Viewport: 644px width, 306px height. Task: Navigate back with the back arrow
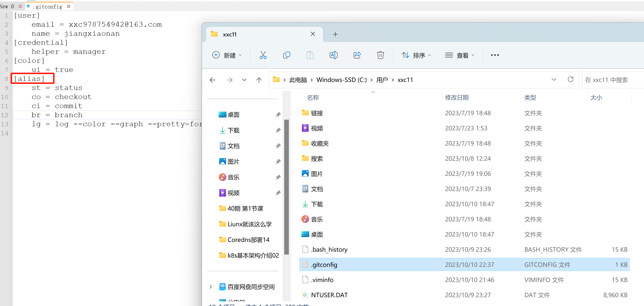213,80
